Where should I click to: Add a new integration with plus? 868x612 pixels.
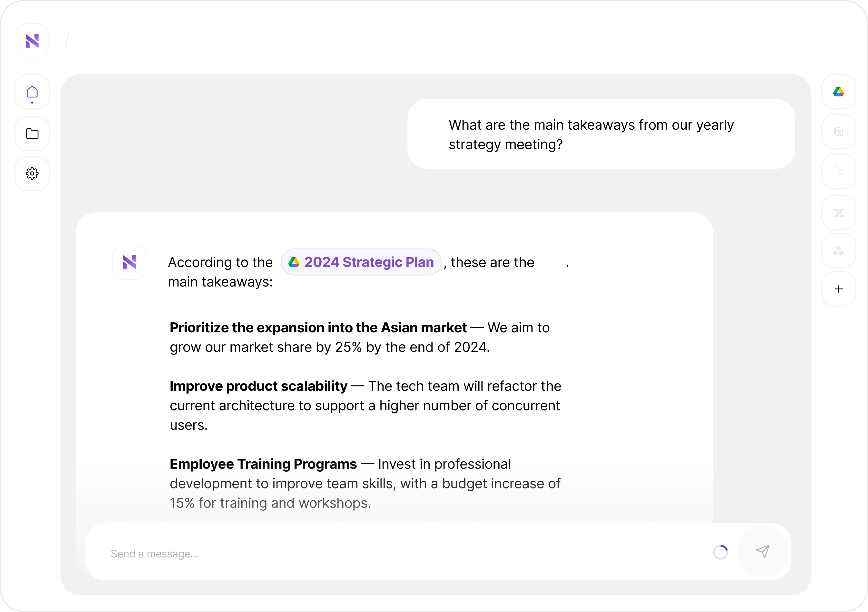[838, 289]
